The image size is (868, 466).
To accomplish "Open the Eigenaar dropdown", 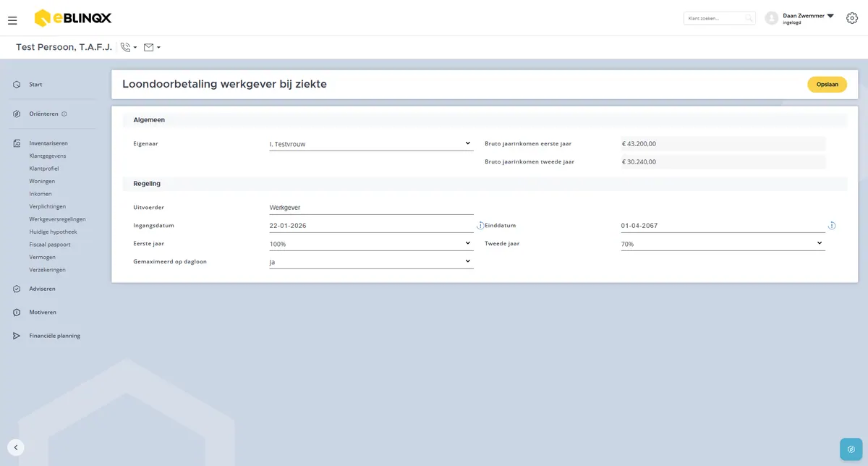I will [x=371, y=144].
